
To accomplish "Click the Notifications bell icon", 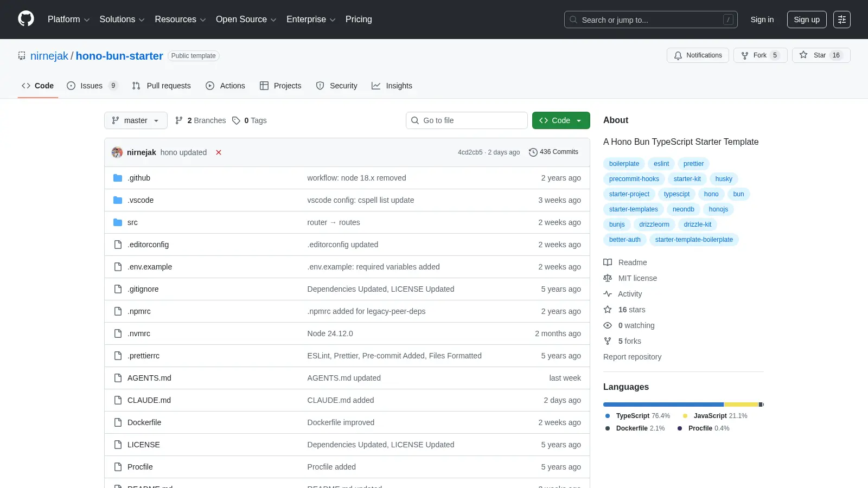I will click(678, 55).
